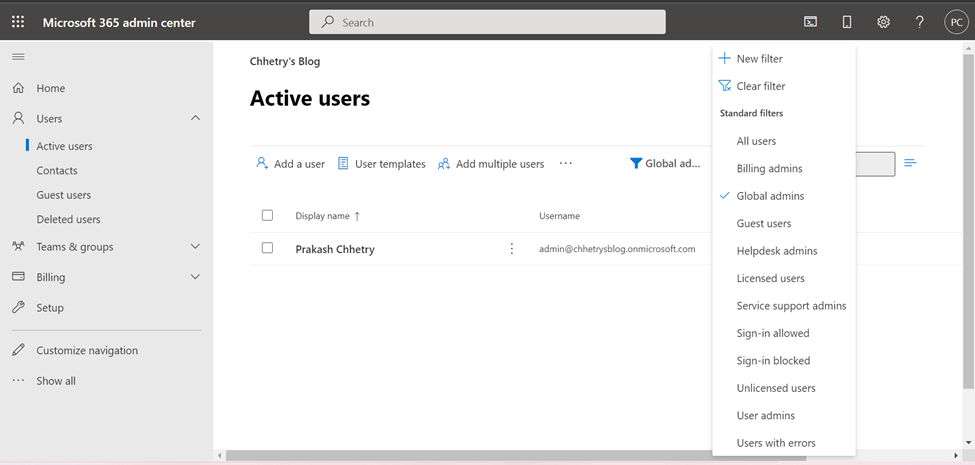This screenshot has width=975, height=465.
Task: Open Prakash Chhetry's more actions dots
Action: pyautogui.click(x=512, y=249)
